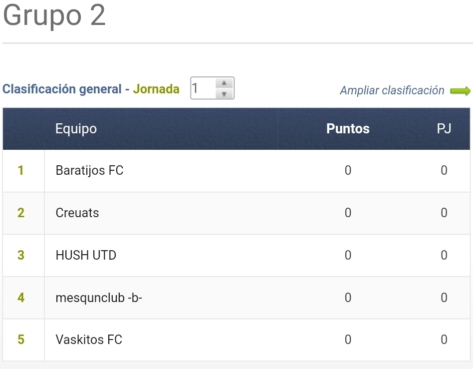Click Vaskitos FC PJ value
The image size is (473, 369).
click(444, 340)
